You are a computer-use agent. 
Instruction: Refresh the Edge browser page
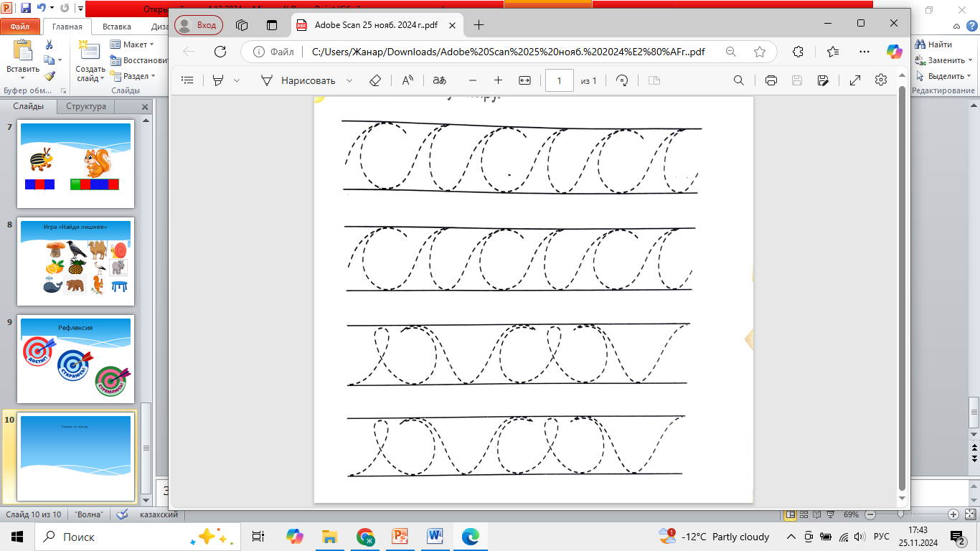220,52
